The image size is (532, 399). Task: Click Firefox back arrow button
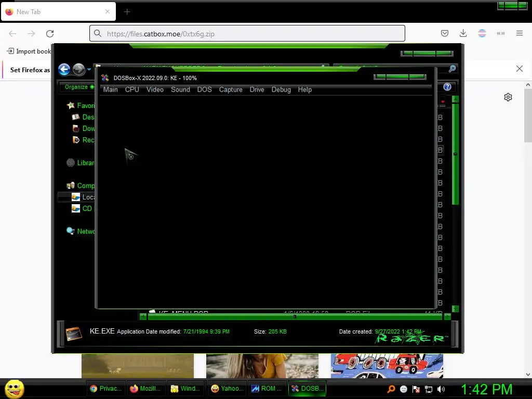tap(12, 34)
